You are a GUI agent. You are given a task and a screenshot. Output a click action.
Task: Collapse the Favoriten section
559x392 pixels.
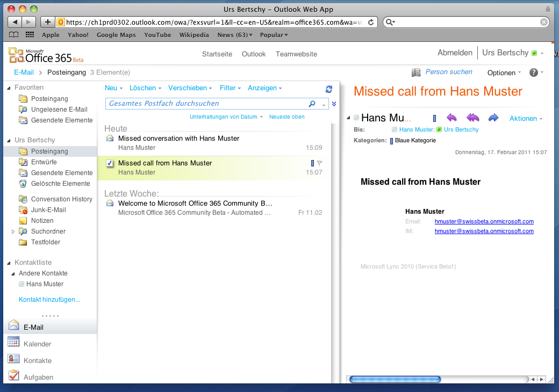9,88
